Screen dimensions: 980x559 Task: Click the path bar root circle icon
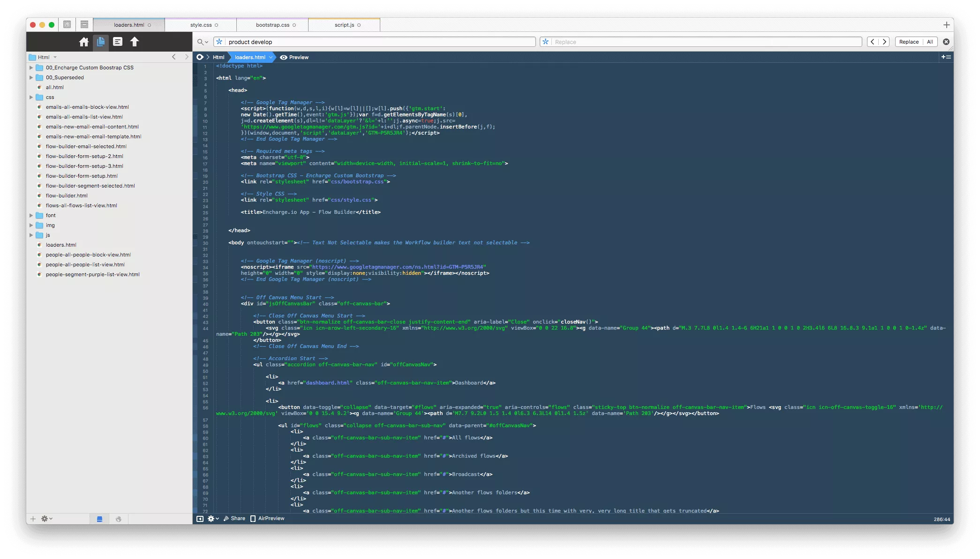(x=200, y=57)
